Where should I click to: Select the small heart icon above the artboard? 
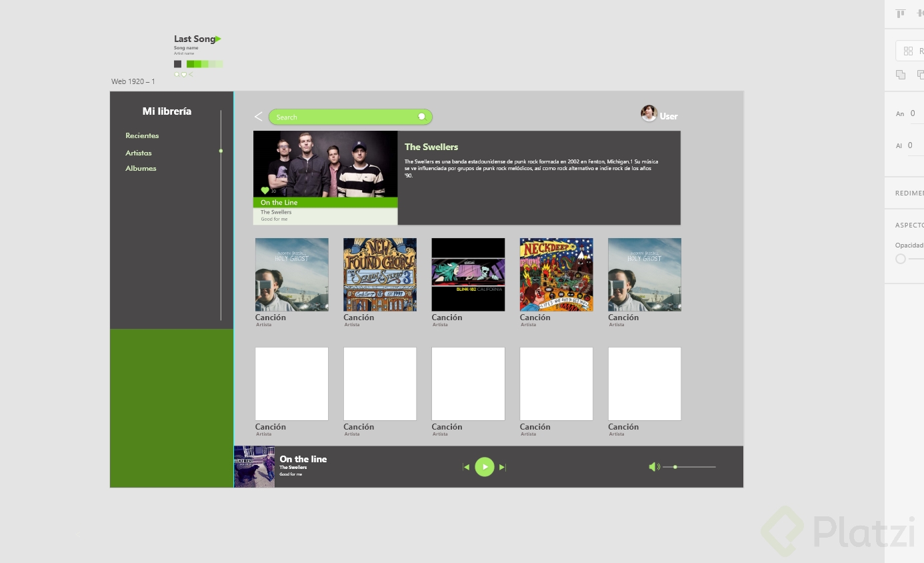coord(184,75)
